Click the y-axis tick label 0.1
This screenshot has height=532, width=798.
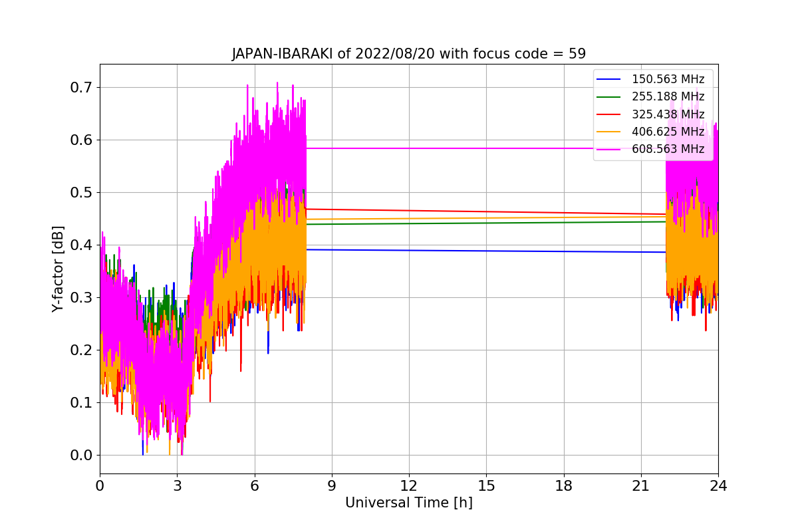point(81,403)
